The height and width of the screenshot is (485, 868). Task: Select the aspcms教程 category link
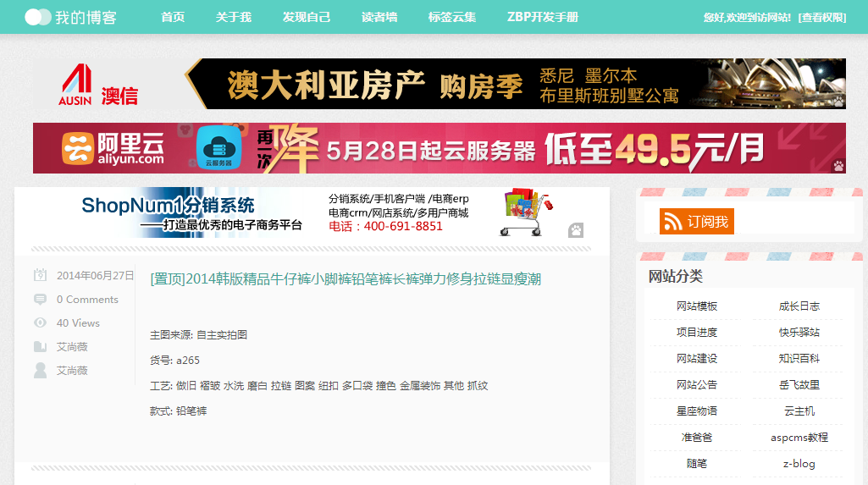[x=799, y=438]
